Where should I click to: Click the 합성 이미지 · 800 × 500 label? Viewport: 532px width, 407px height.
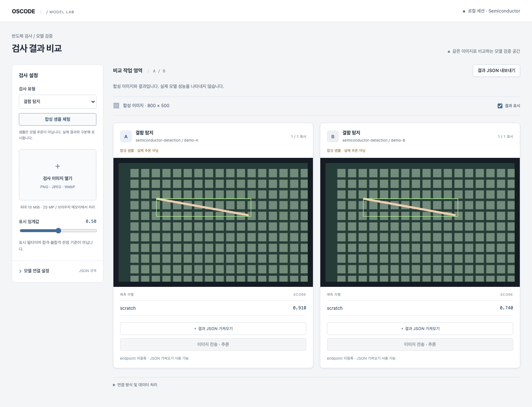[x=146, y=106]
